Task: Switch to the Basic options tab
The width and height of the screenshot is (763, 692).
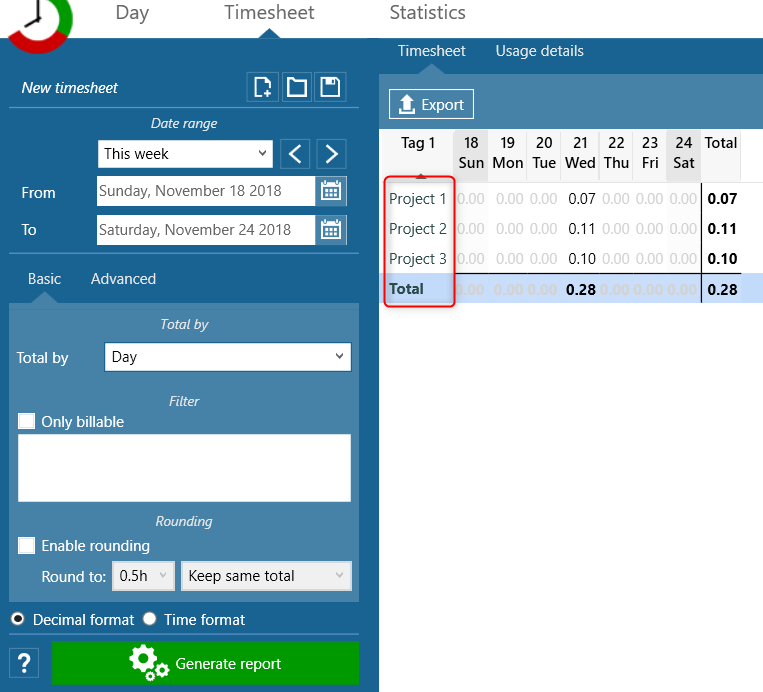Action: 44,279
